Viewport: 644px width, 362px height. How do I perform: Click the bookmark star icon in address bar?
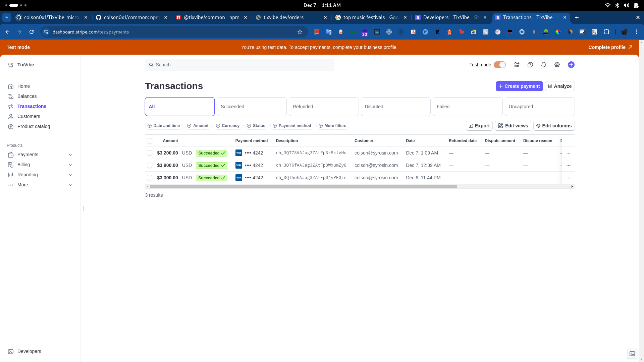pos(300,32)
